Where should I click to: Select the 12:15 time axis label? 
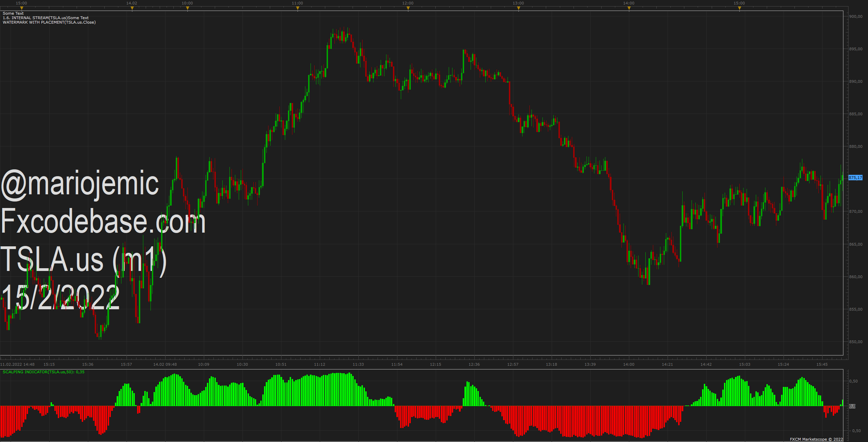click(436, 364)
